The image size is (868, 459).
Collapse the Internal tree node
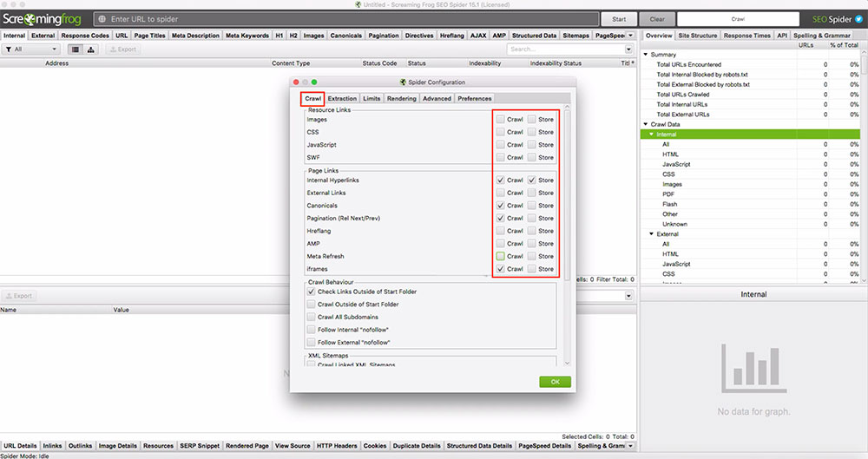(652, 134)
